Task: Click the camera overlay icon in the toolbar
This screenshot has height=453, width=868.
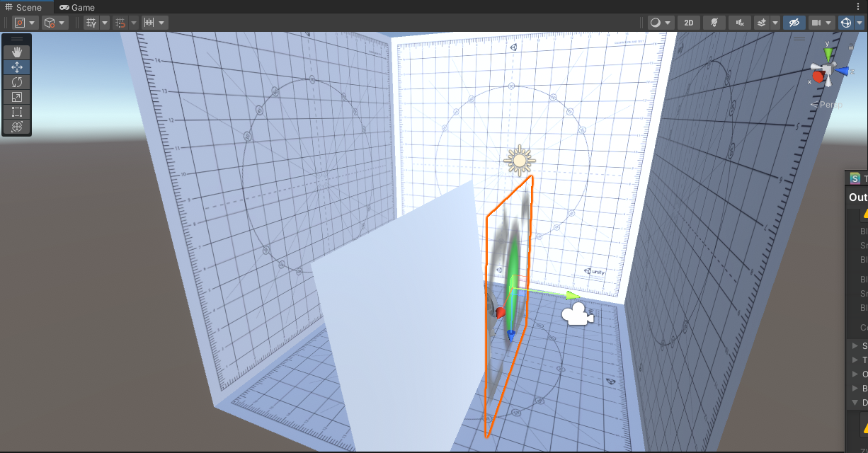Action: [x=818, y=22]
